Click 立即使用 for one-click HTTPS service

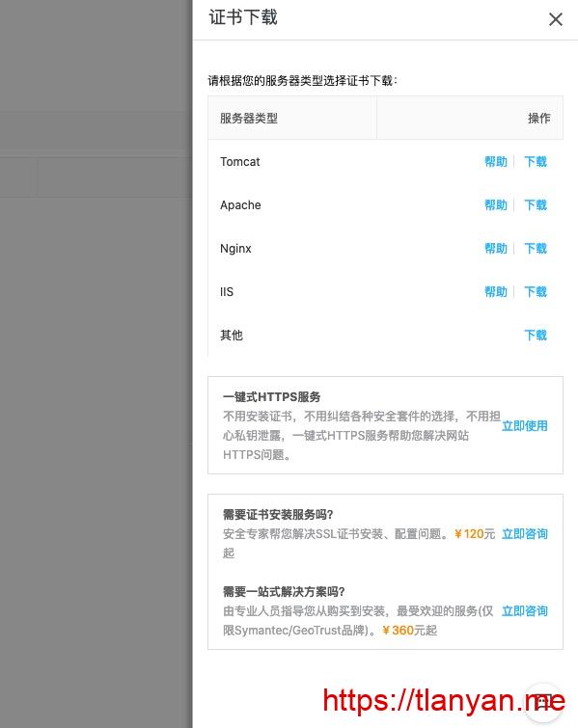pos(525,426)
